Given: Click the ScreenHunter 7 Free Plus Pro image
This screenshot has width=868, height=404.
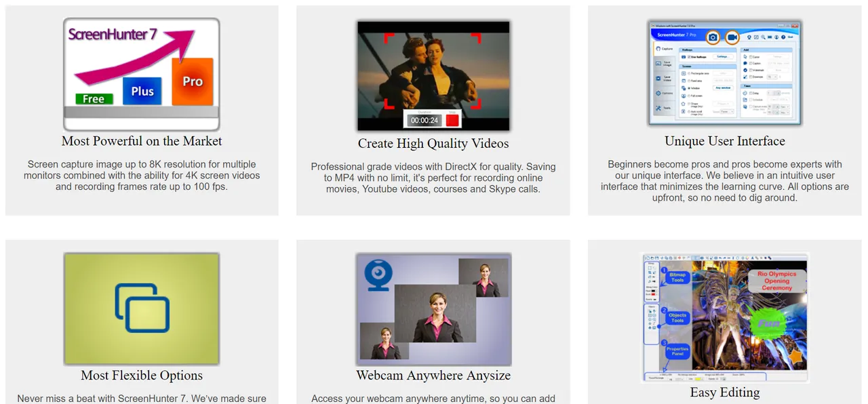Looking at the screenshot, I should pyautogui.click(x=142, y=75).
